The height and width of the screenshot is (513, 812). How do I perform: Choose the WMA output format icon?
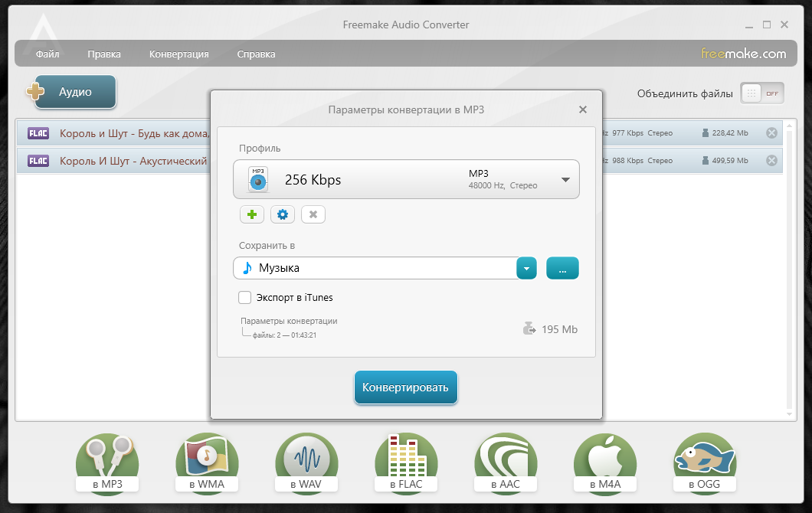click(207, 462)
